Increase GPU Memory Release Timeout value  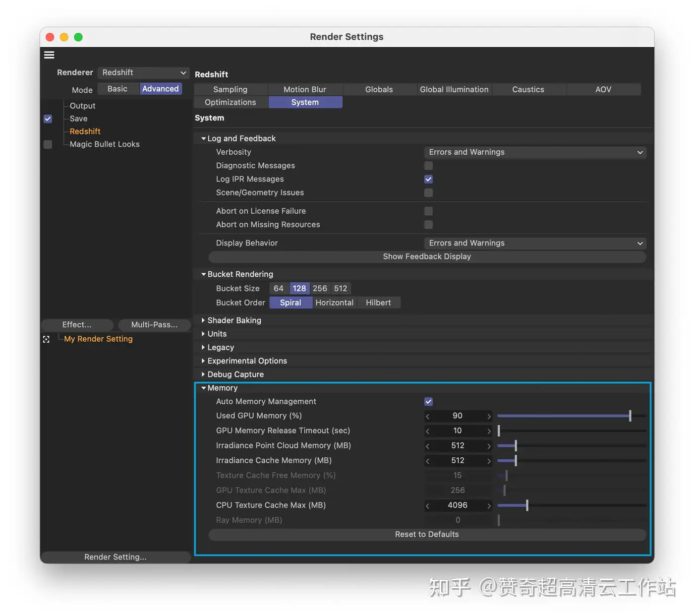pyautogui.click(x=489, y=431)
